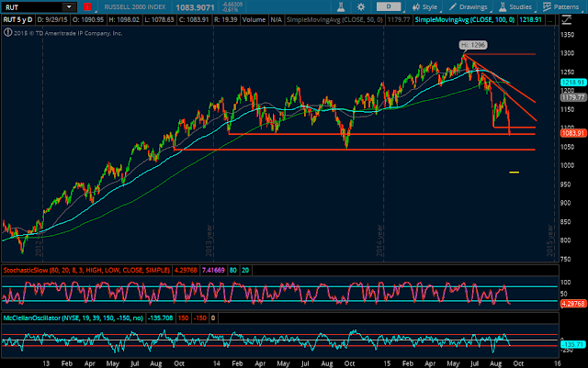The width and height of the screenshot is (588, 368).
Task: Click the ellipsis after moving average values
Action: [549, 19]
